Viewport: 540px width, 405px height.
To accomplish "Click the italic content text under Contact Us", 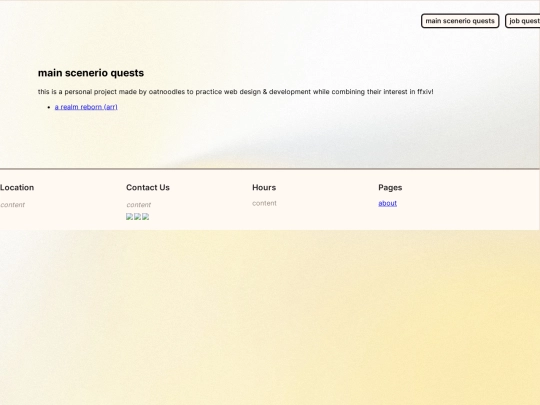I will tap(138, 205).
